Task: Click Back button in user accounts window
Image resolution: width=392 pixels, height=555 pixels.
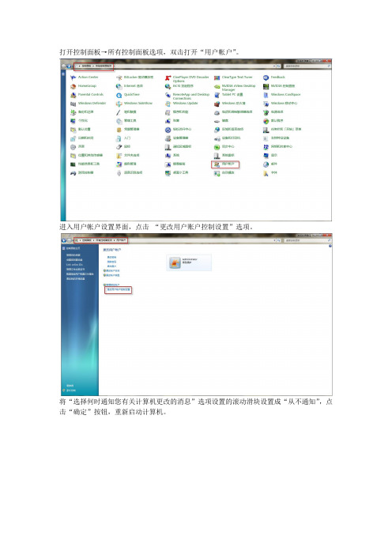Action: (64, 240)
